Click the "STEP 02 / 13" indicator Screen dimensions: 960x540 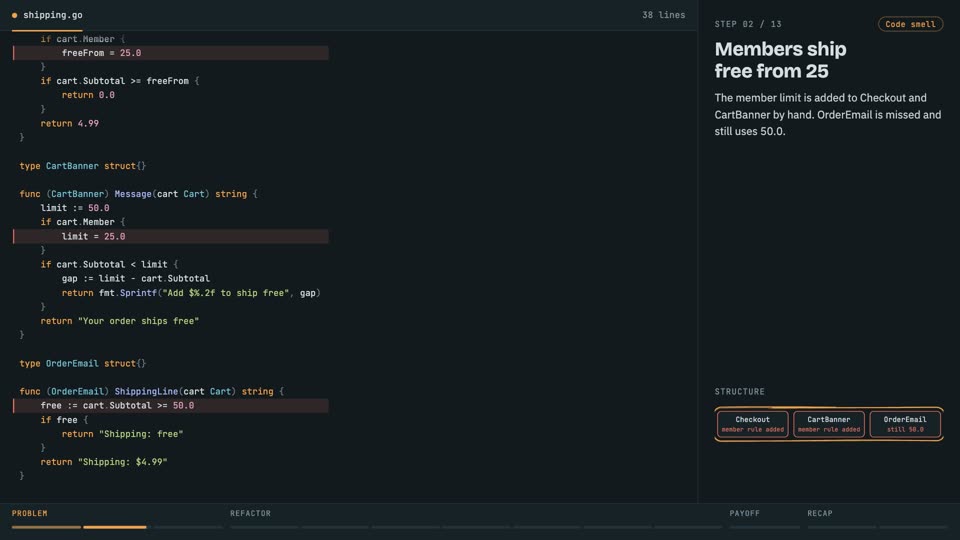(748, 24)
